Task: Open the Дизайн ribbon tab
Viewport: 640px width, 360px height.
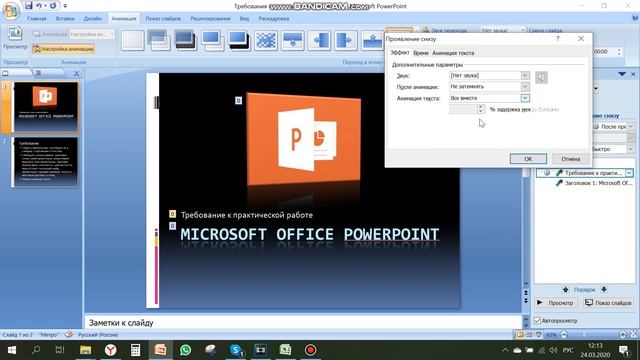Action: click(93, 18)
